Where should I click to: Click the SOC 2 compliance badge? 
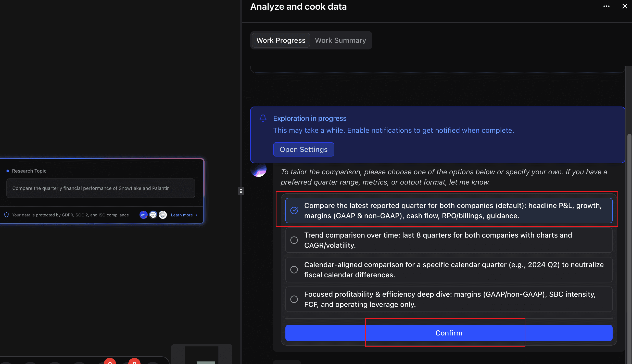pos(153,215)
